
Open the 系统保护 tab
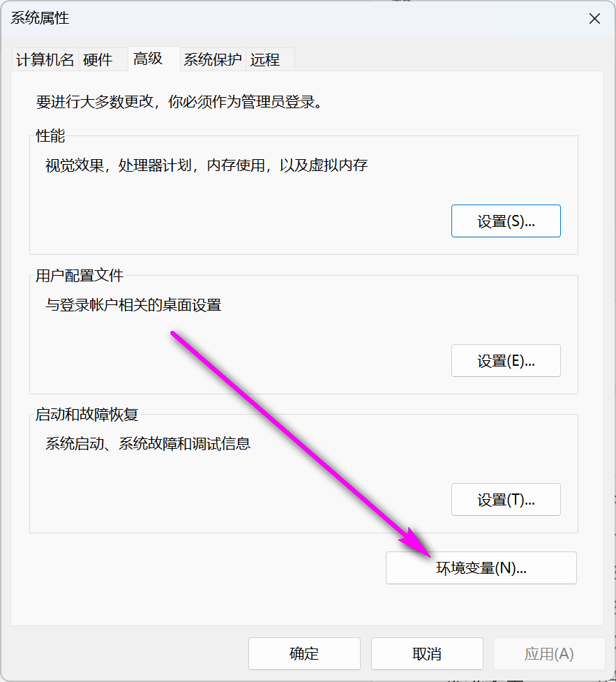click(x=212, y=59)
